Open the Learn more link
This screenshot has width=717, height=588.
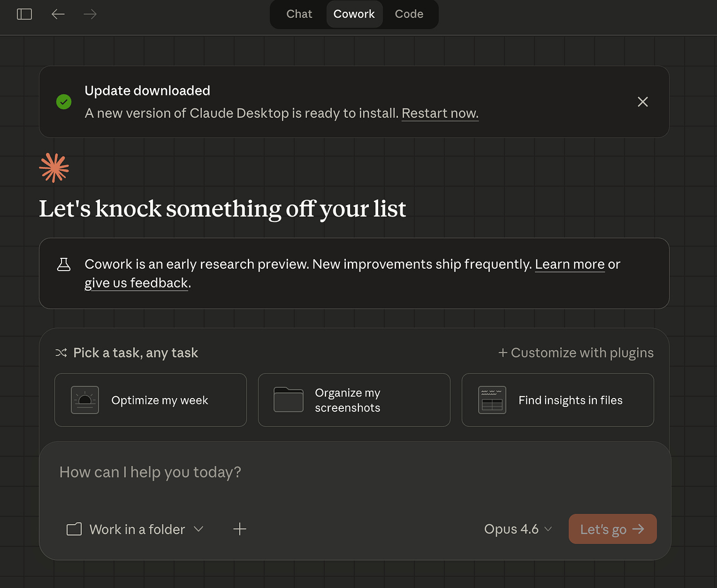click(570, 264)
